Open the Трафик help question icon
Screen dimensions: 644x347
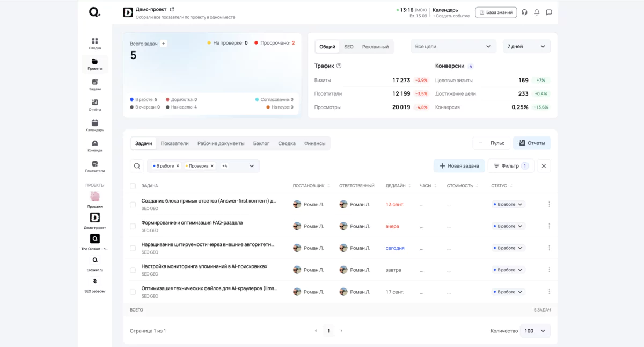click(339, 66)
